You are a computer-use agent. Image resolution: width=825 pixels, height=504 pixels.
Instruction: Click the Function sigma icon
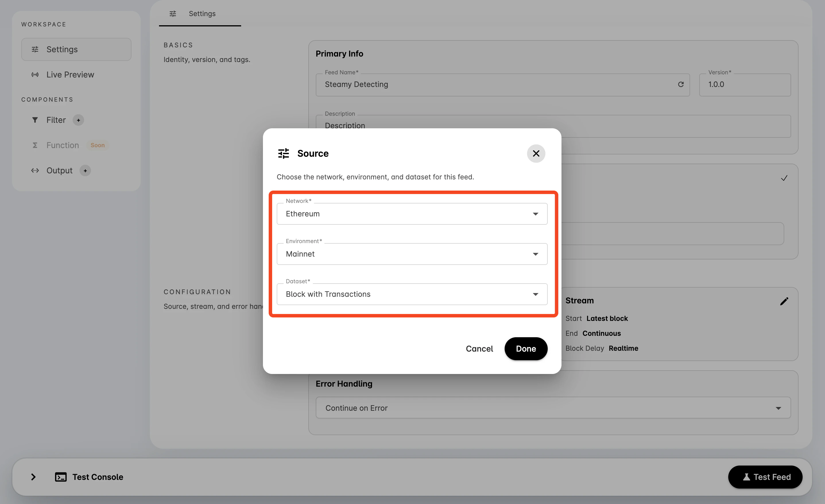[x=35, y=145]
